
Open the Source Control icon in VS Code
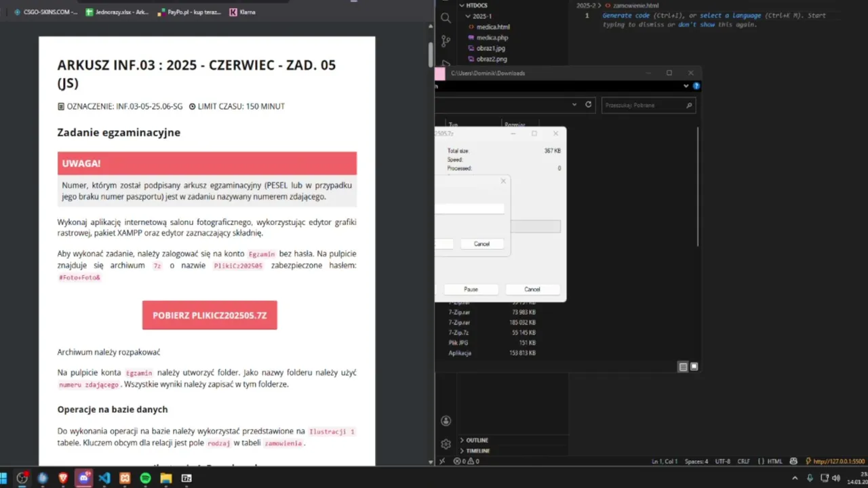tap(446, 41)
